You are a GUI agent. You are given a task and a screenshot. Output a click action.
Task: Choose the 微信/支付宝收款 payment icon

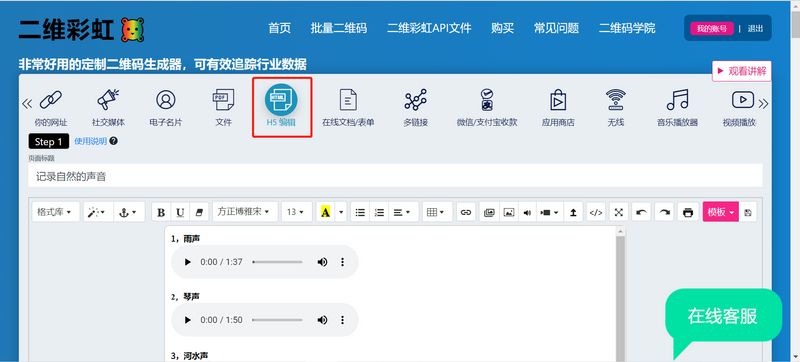pos(487,100)
